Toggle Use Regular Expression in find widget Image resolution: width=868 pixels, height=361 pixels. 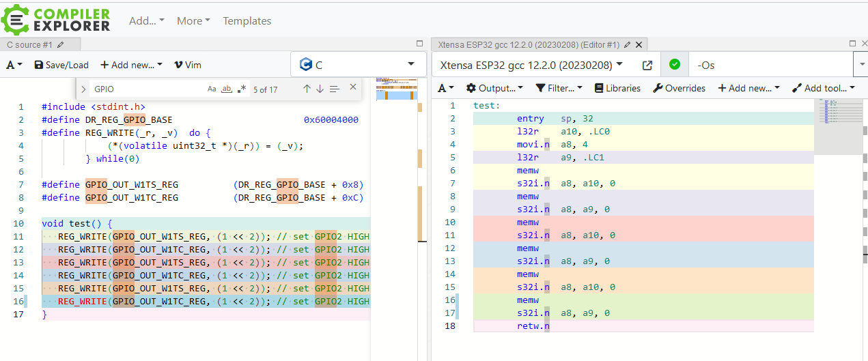coord(242,89)
